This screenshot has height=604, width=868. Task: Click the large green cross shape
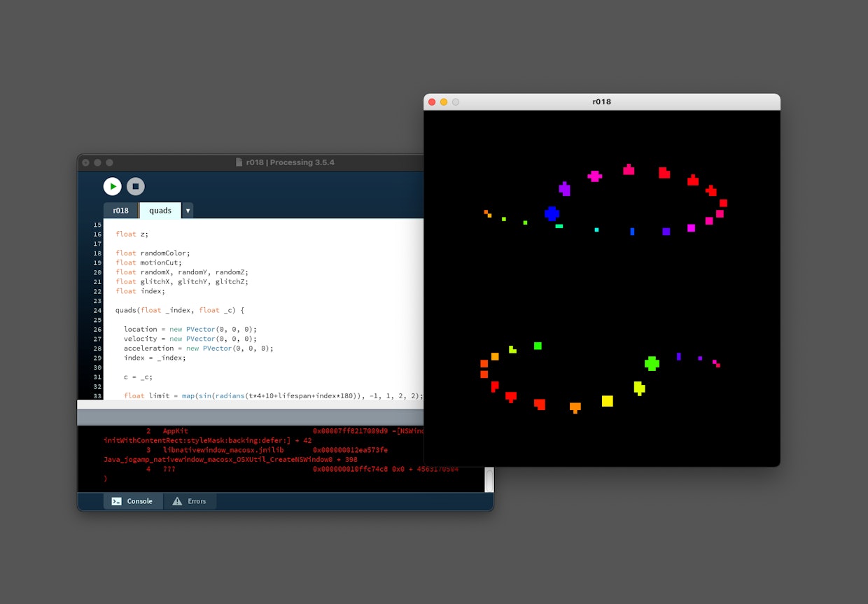click(652, 363)
